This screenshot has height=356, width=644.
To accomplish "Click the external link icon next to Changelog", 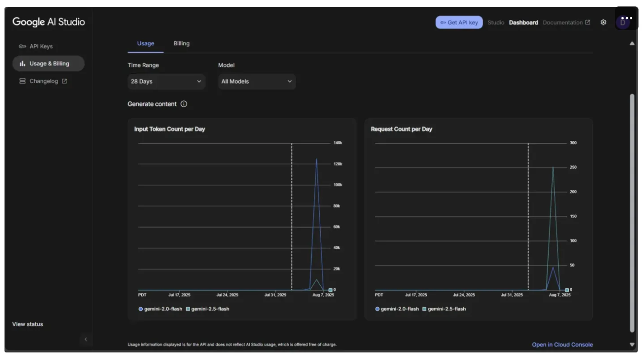I will coord(64,81).
